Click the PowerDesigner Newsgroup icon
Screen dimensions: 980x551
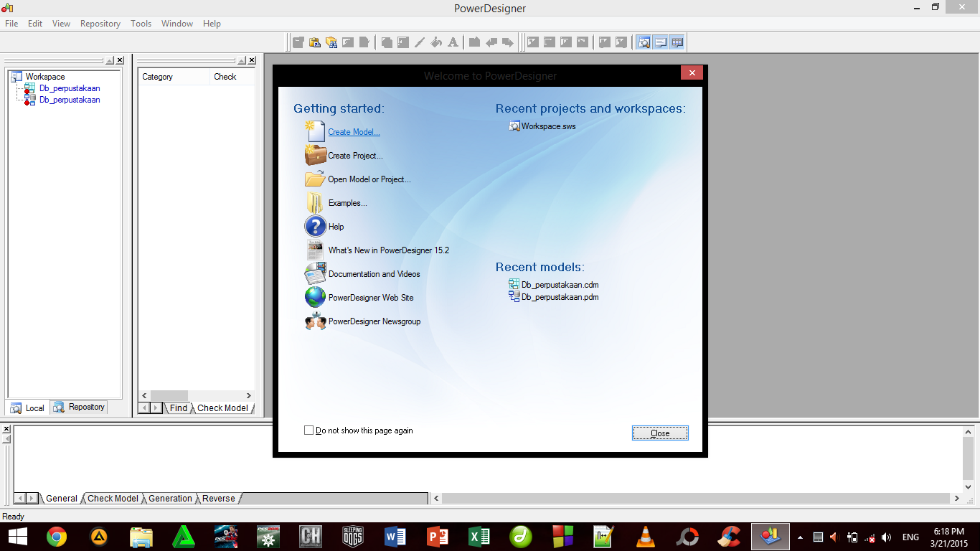click(x=316, y=321)
